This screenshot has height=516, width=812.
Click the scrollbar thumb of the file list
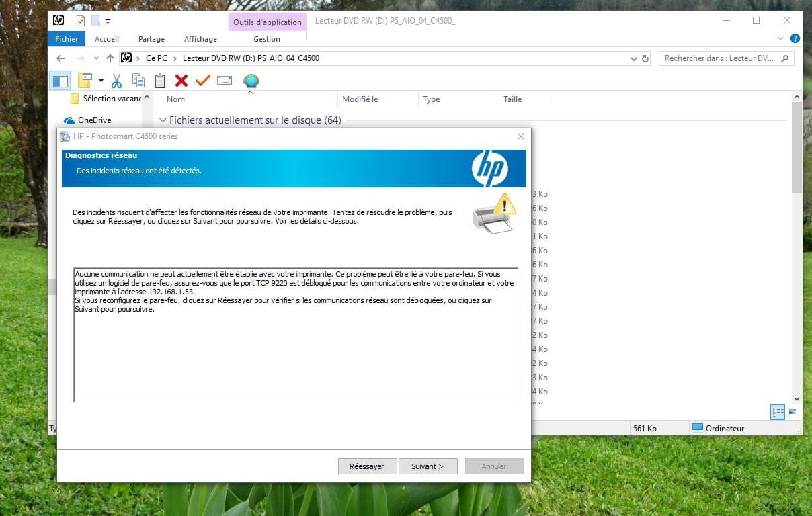(797, 148)
